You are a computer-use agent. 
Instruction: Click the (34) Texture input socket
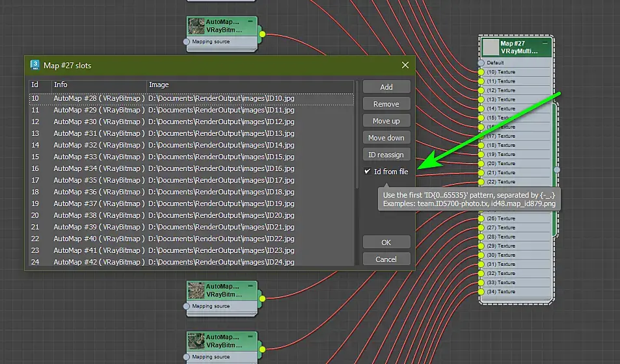(481, 292)
